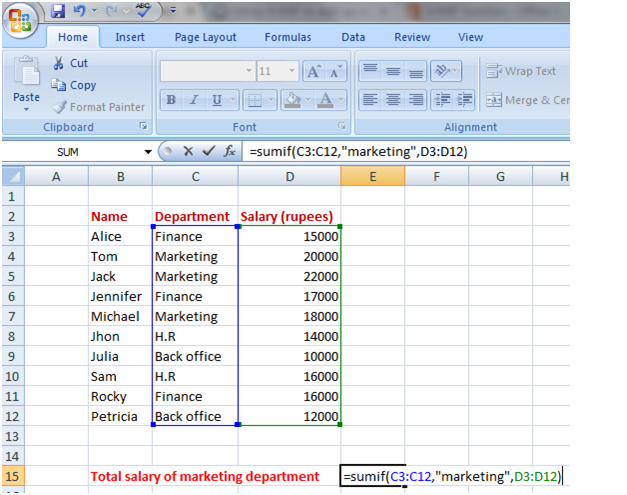The image size is (627, 495).
Task: Toggle Italic formatting
Action: click(194, 100)
